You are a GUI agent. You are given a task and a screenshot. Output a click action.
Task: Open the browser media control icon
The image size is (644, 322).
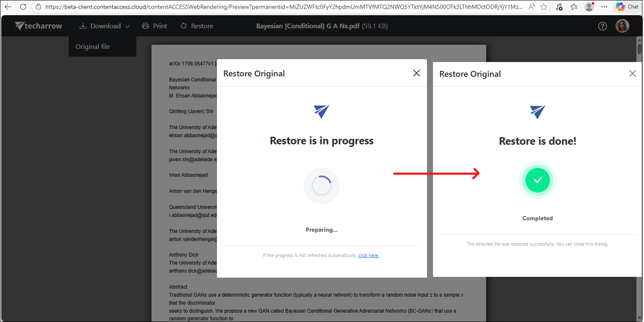point(559,7)
